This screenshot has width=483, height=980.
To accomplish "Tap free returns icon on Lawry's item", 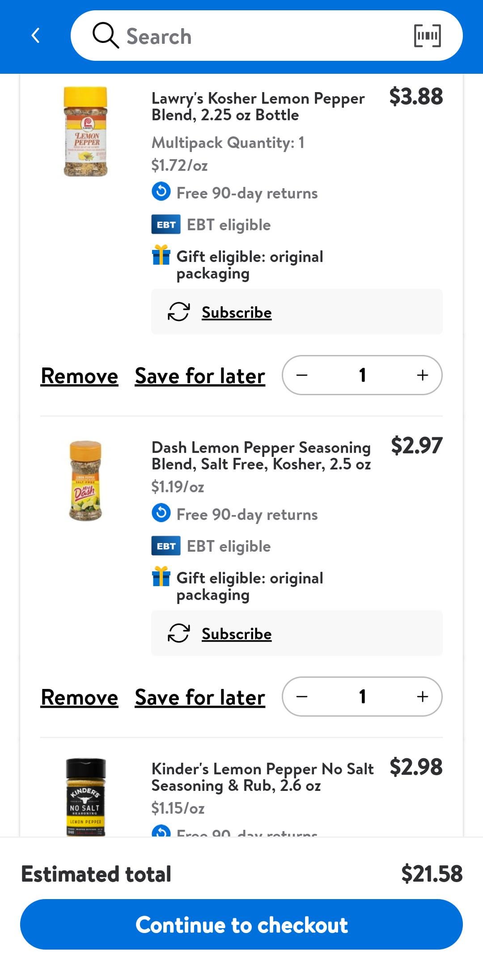I will coord(161,192).
